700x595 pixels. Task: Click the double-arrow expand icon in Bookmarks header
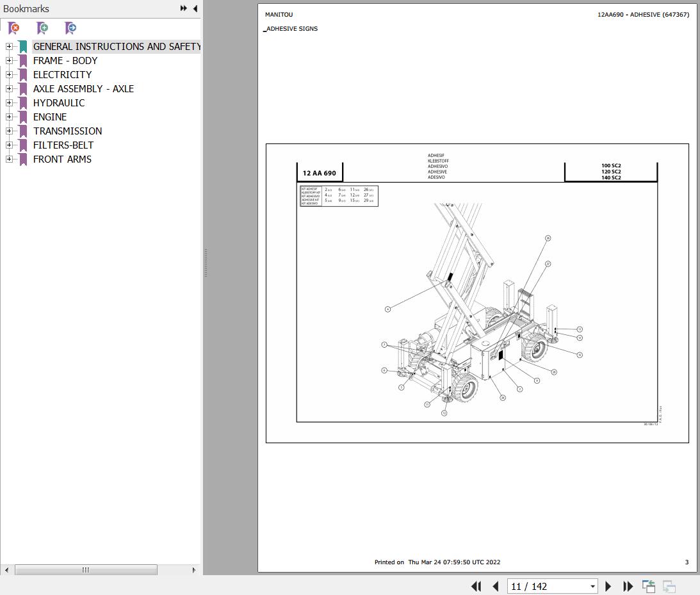click(183, 8)
